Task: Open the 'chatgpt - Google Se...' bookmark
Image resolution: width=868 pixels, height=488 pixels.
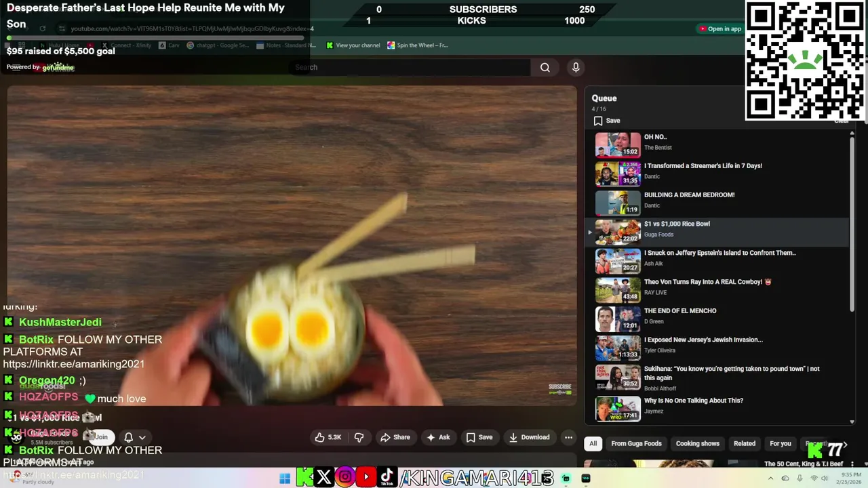Action: (x=217, y=45)
